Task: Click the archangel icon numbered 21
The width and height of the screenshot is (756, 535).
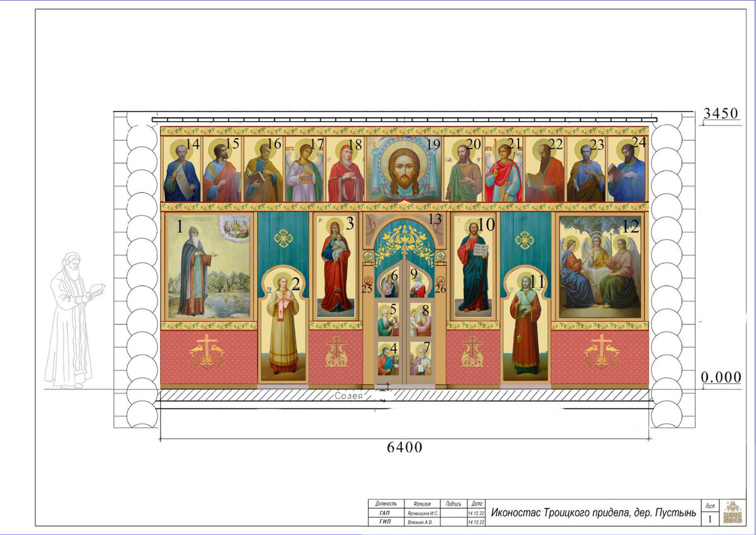Action: [503, 169]
